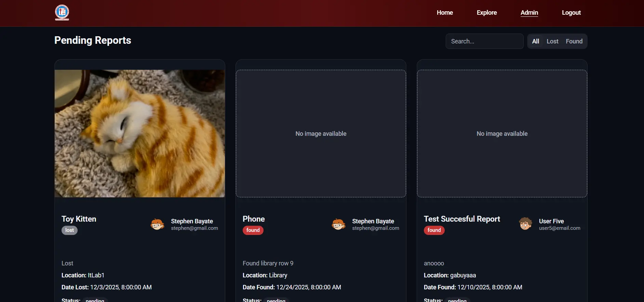Click the lost badge under Toy Kitten

(69, 230)
